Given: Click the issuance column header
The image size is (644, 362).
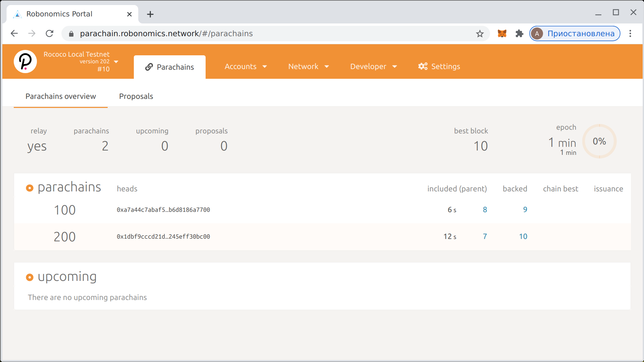Looking at the screenshot, I should pyautogui.click(x=608, y=189).
